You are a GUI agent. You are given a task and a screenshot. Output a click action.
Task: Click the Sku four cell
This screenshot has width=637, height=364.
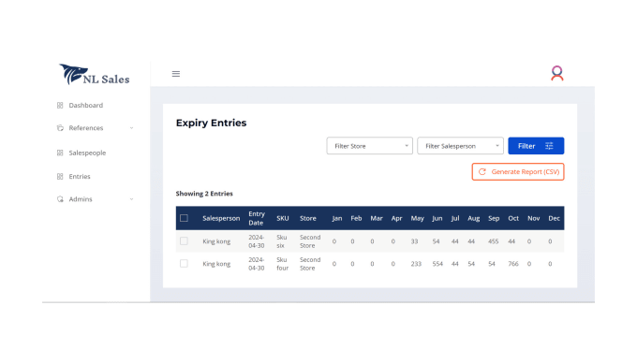pos(282,264)
